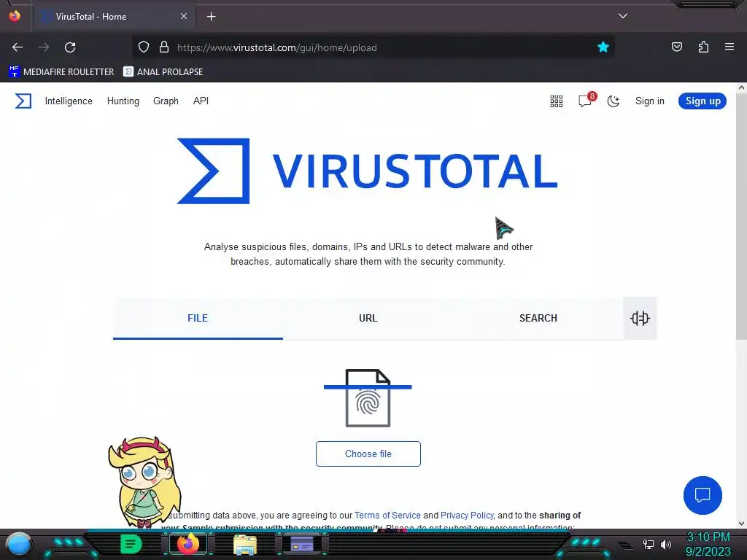View site security via padlock icon
747x560 pixels.
click(164, 47)
